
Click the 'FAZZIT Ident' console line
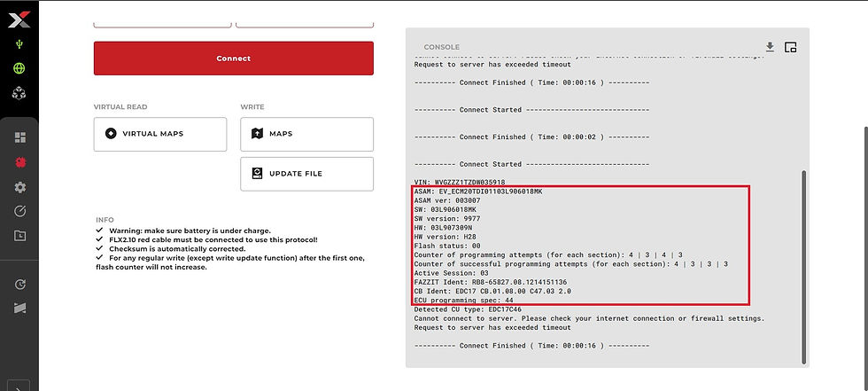click(x=491, y=283)
